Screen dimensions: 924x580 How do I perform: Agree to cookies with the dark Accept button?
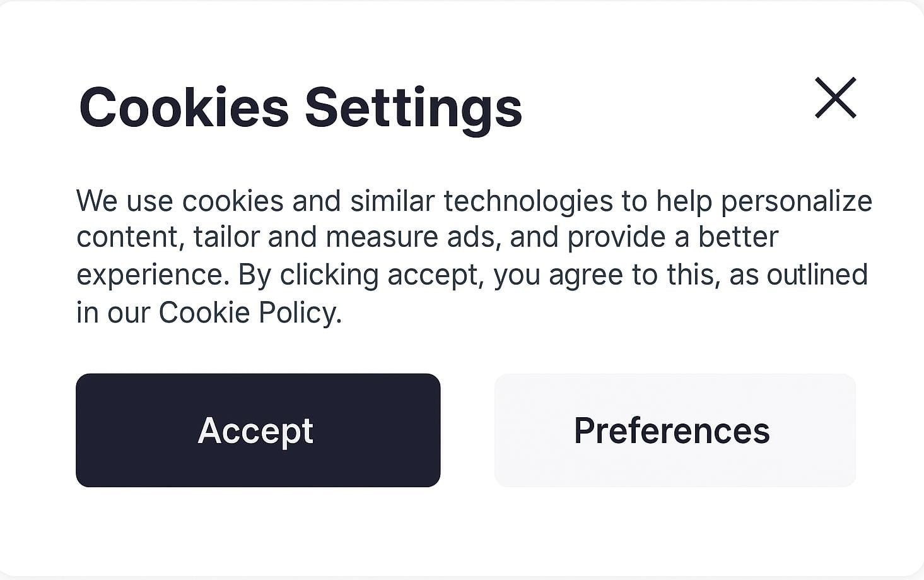[258, 430]
